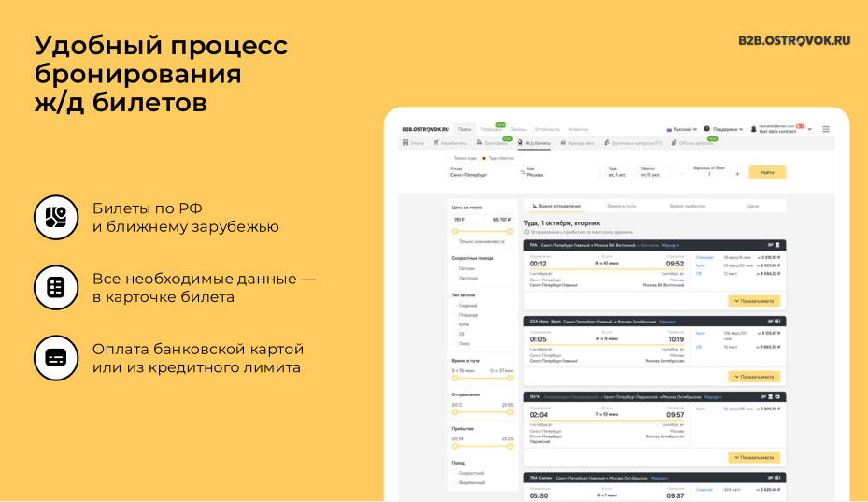
Task: Open Маршрут link for train 021А
Action: pos(668,322)
